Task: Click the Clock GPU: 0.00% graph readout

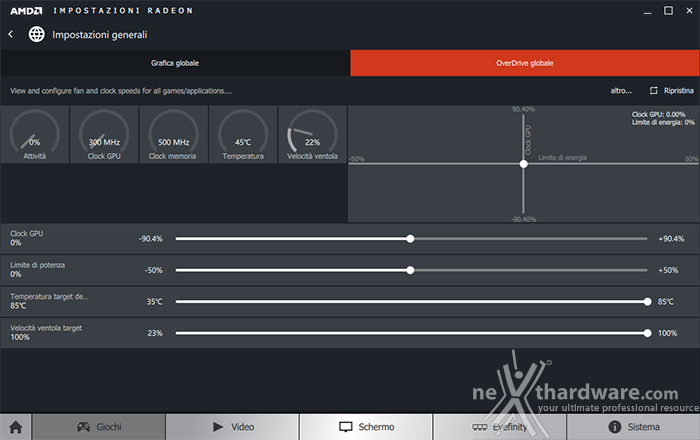Action: (x=658, y=114)
